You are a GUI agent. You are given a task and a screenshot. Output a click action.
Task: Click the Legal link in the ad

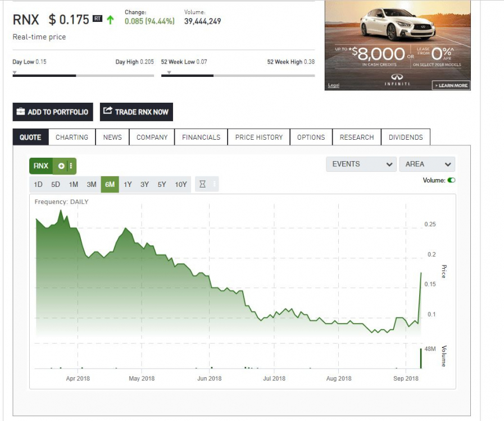[x=333, y=85]
